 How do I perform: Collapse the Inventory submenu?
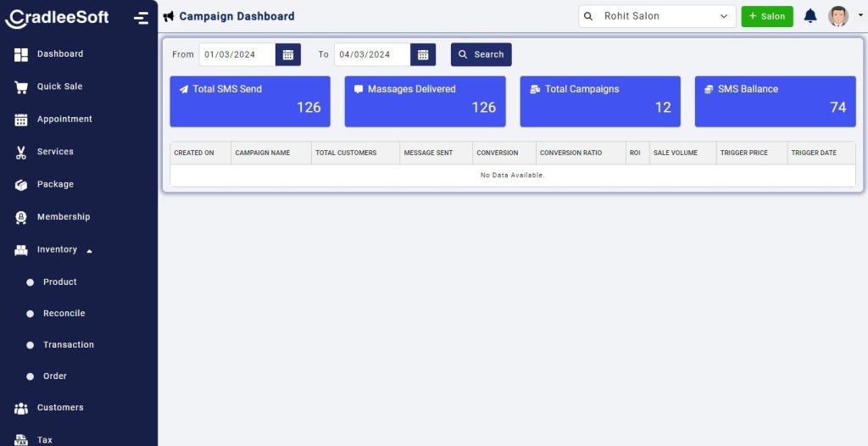click(90, 250)
